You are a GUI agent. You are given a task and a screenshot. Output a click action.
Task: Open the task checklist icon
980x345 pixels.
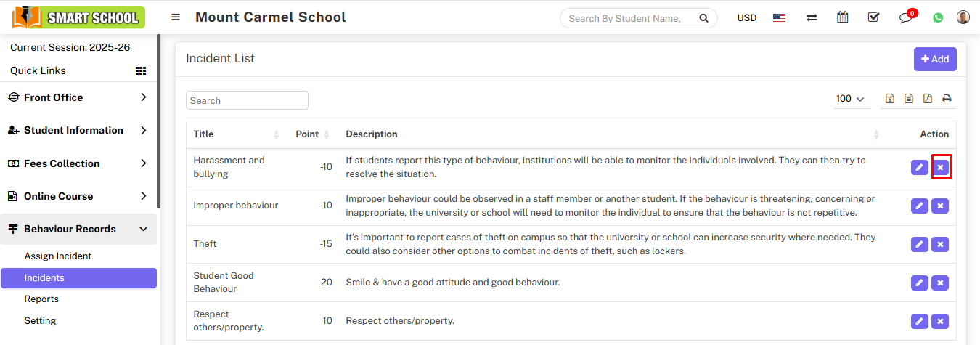(873, 17)
